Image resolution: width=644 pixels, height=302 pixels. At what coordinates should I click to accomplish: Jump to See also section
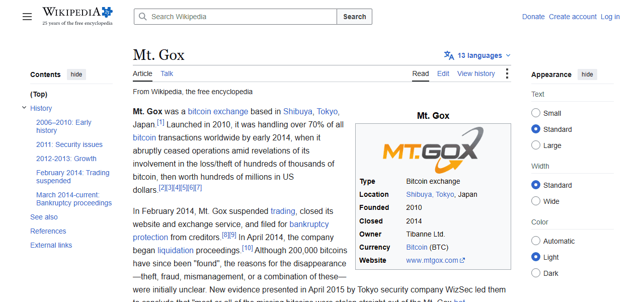(x=44, y=217)
